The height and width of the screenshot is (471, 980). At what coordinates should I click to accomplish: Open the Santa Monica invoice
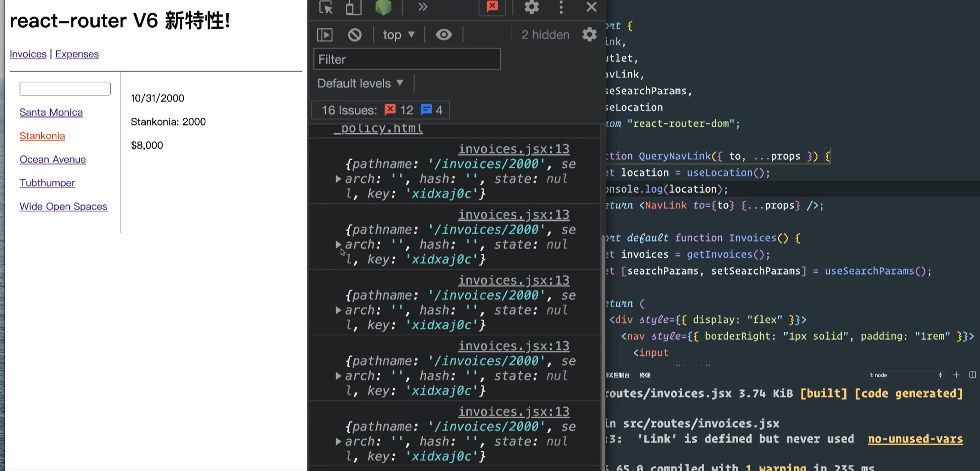[51, 112]
